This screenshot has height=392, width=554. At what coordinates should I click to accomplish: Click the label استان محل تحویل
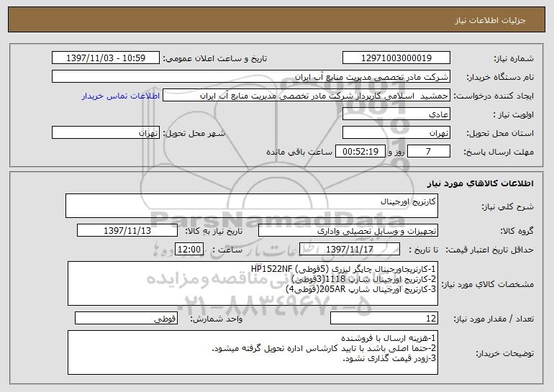500,133
